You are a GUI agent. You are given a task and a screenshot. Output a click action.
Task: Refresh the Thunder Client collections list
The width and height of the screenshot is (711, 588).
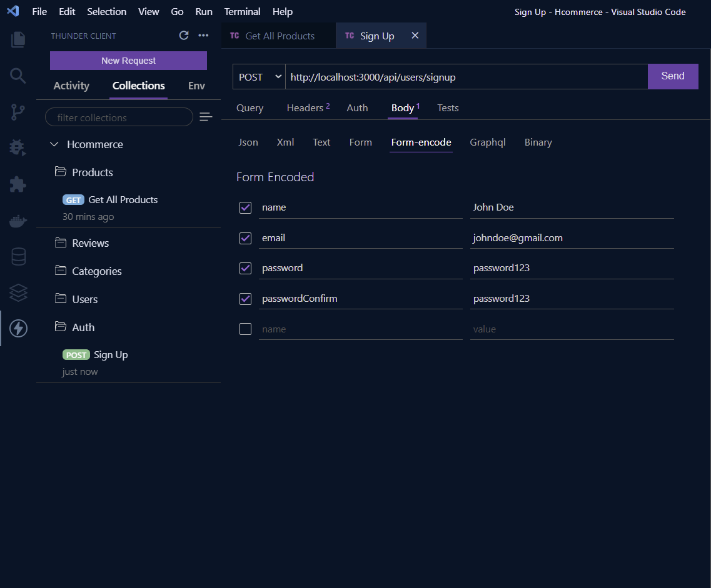(x=183, y=36)
